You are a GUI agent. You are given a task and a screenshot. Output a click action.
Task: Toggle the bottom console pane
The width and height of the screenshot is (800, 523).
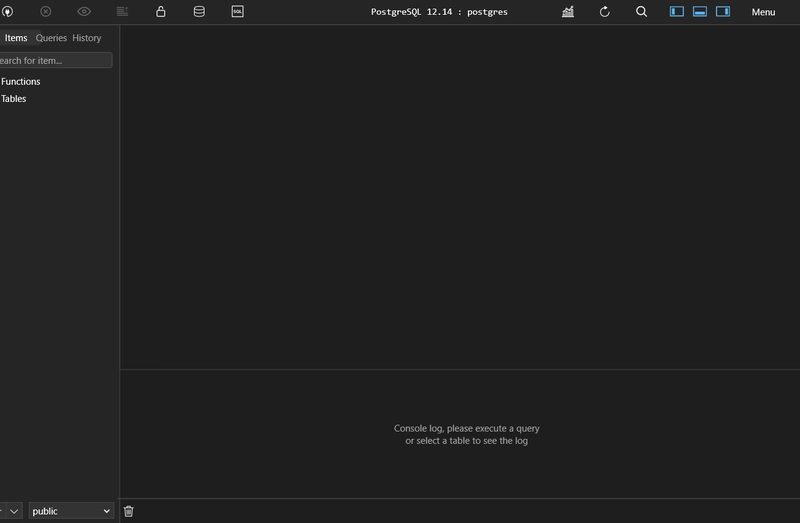(700, 11)
